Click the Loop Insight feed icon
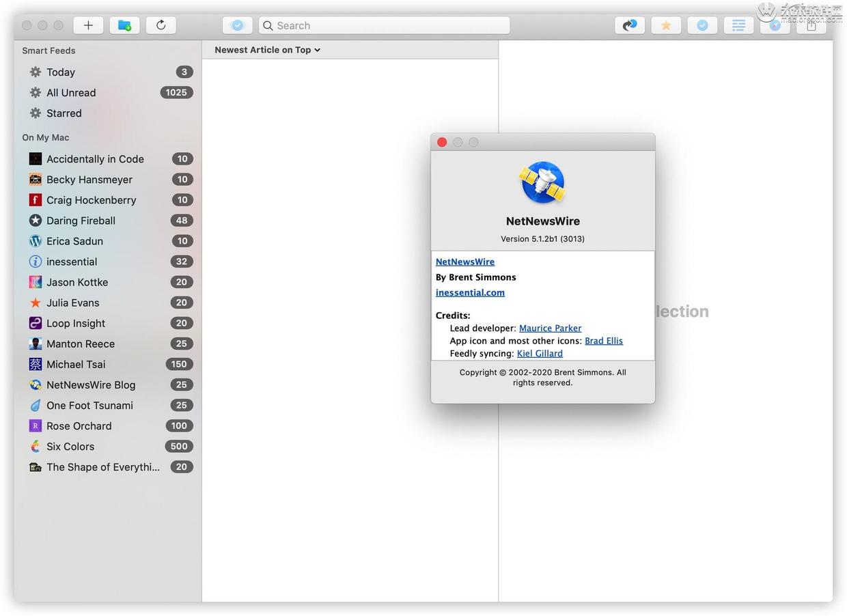Screen dimensions: 847x616 pos(36,322)
